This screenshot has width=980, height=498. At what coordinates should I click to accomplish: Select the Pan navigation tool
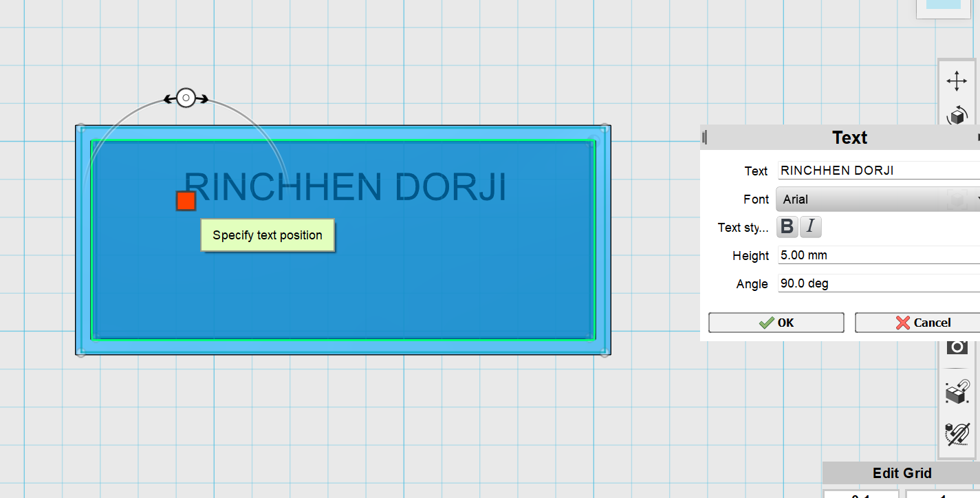pos(957,81)
